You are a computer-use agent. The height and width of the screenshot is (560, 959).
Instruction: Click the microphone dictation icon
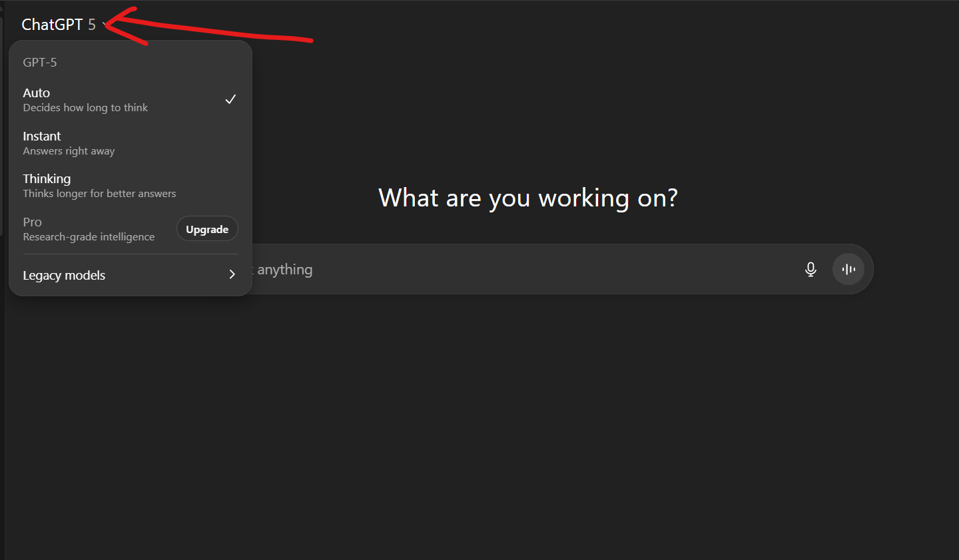(810, 269)
